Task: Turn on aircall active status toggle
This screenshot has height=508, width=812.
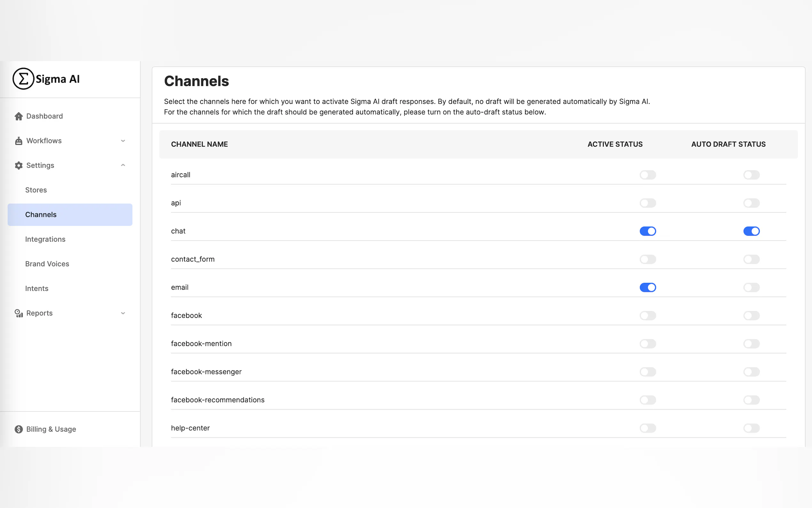Action: [x=647, y=175]
